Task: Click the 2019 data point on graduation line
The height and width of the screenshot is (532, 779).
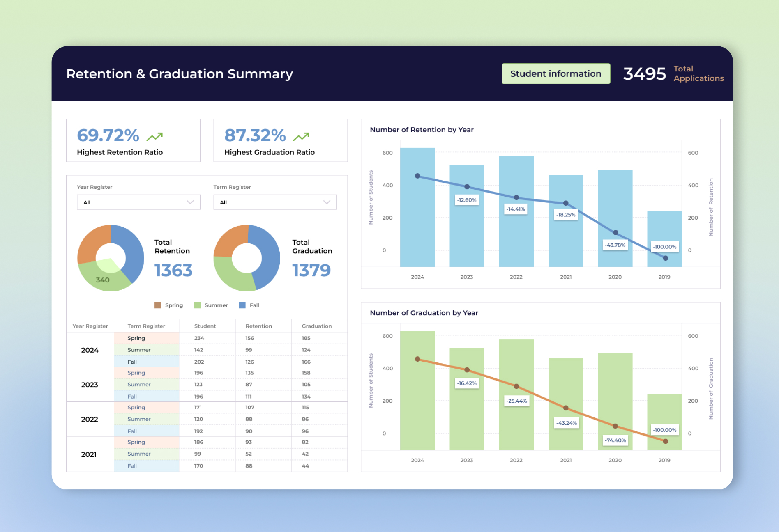Action: (665, 441)
